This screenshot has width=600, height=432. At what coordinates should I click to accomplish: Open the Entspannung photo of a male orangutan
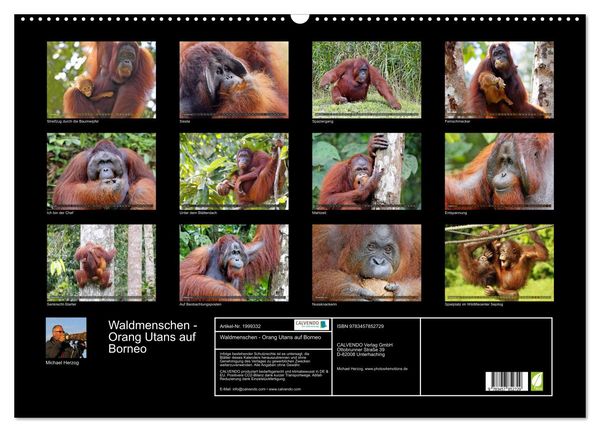pos(499,171)
